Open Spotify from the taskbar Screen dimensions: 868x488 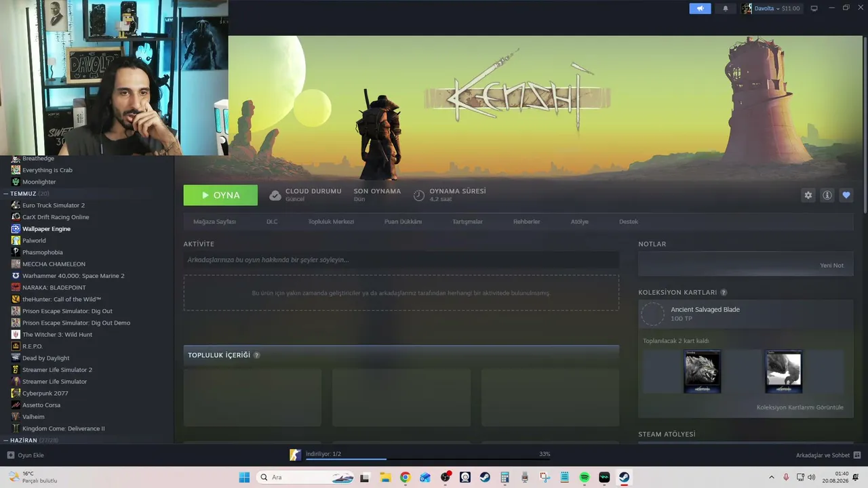tap(585, 477)
